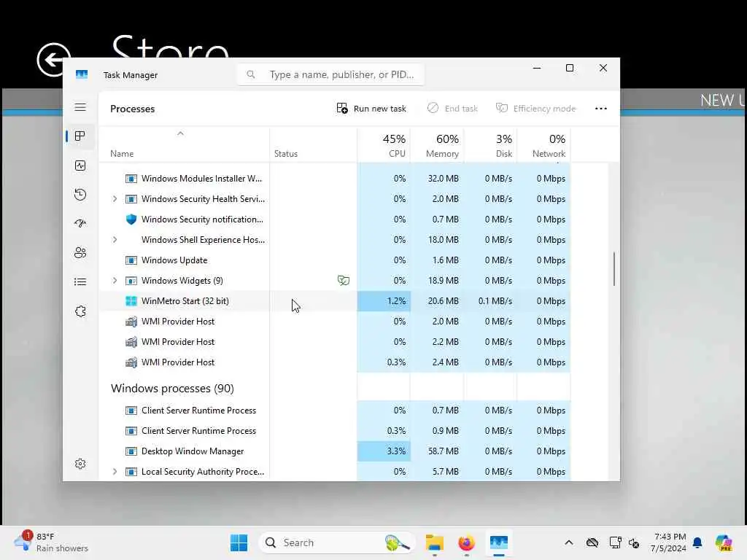Select the WinMetro Start (32 bit) process icon
747x560 pixels.
131,301
